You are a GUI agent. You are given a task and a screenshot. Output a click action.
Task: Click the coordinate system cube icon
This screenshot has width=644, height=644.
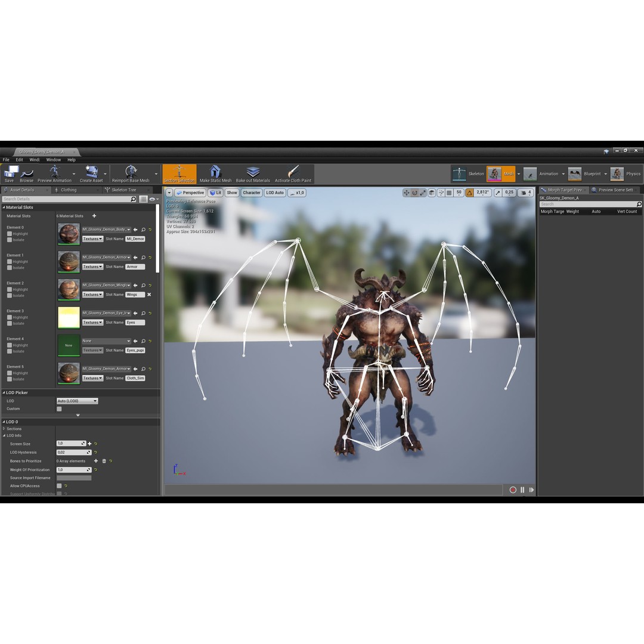432,193
